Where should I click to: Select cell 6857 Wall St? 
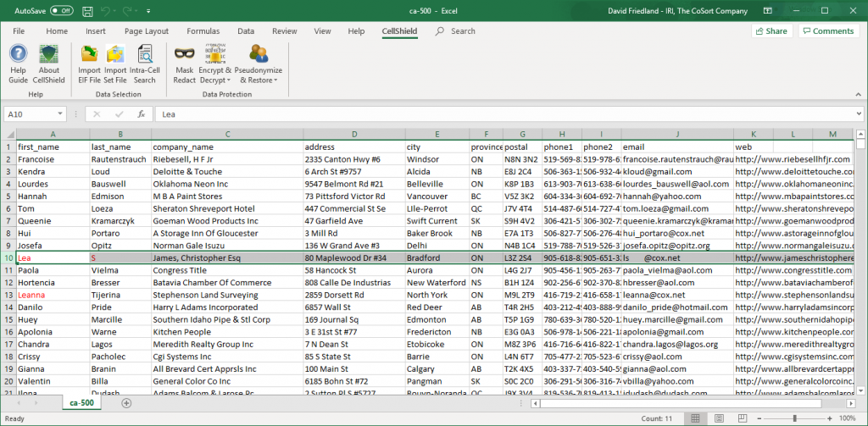point(354,307)
